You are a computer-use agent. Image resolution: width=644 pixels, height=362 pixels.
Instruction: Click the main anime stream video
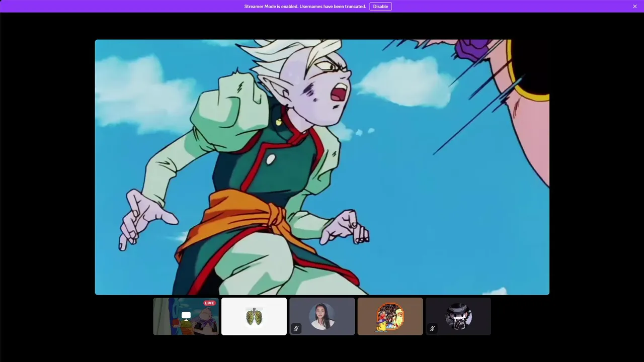click(322, 167)
